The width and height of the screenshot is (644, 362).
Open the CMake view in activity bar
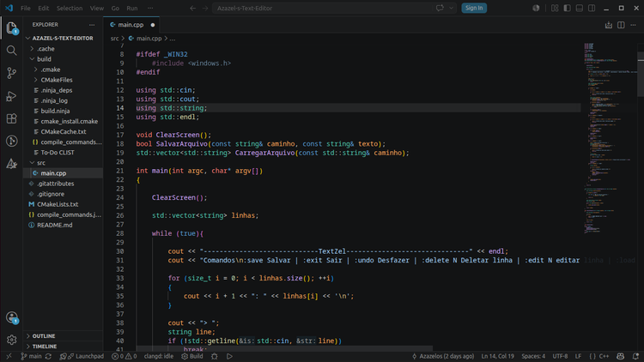coord(11,164)
